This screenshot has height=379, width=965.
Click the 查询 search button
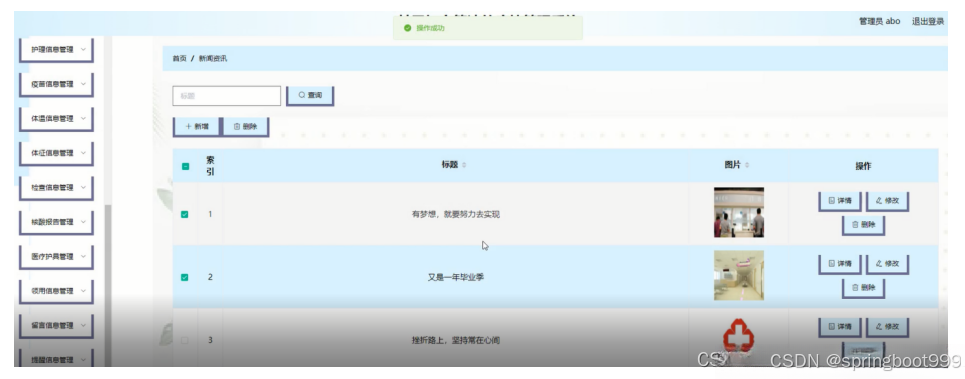tap(310, 95)
